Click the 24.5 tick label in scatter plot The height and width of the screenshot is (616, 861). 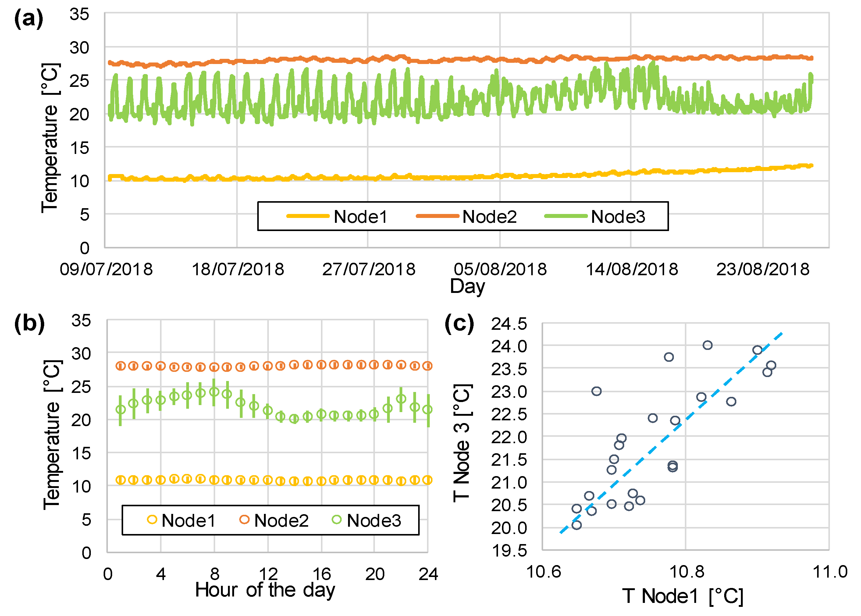(x=509, y=324)
